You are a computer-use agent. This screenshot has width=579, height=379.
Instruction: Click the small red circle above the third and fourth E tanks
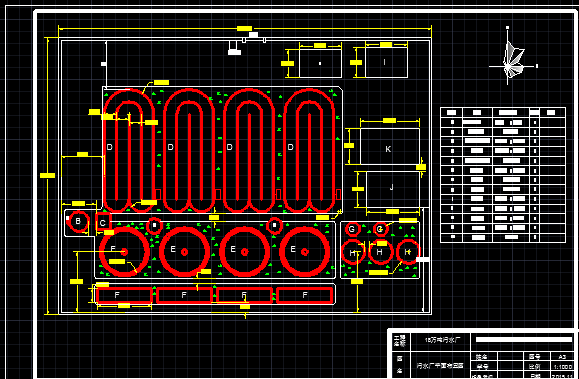(x=274, y=225)
